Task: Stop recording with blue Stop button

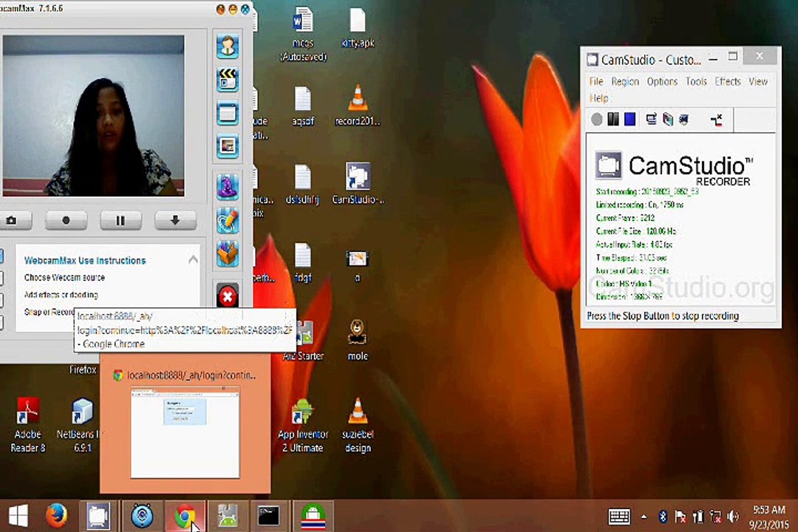Action: point(630,119)
